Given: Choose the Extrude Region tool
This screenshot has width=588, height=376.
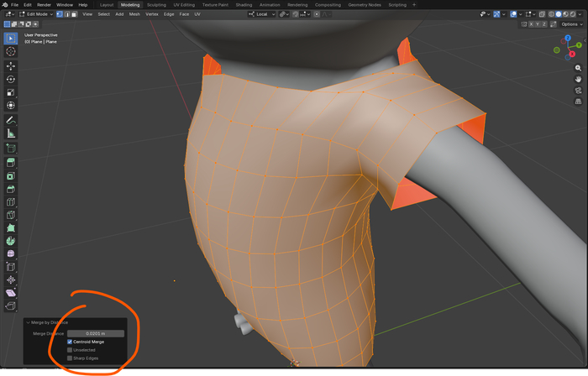Looking at the screenshot, I should coord(11,162).
